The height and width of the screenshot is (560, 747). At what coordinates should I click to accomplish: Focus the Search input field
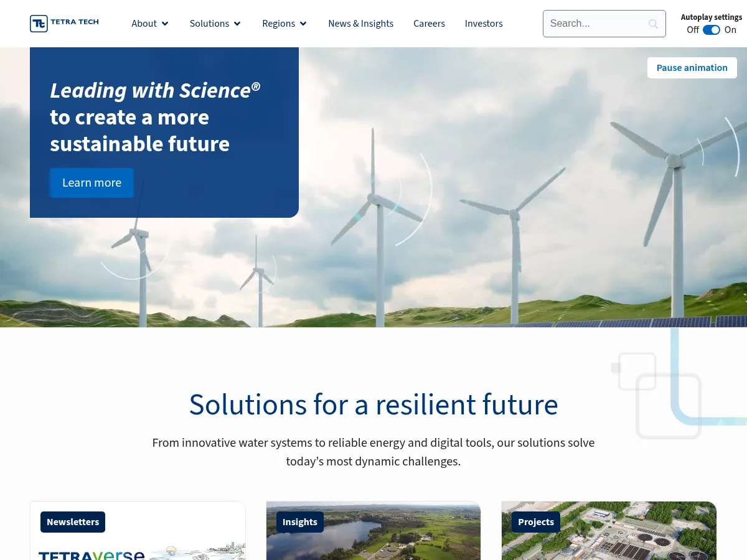(594, 24)
